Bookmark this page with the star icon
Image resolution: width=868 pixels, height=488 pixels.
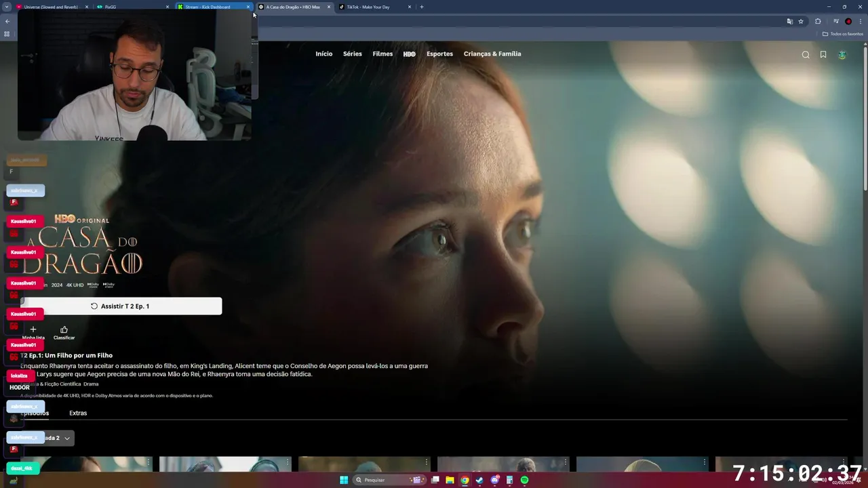point(801,22)
